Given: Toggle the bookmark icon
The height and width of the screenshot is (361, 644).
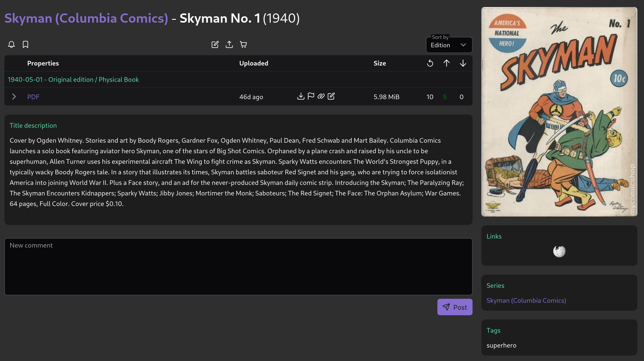Looking at the screenshot, I should [25, 44].
